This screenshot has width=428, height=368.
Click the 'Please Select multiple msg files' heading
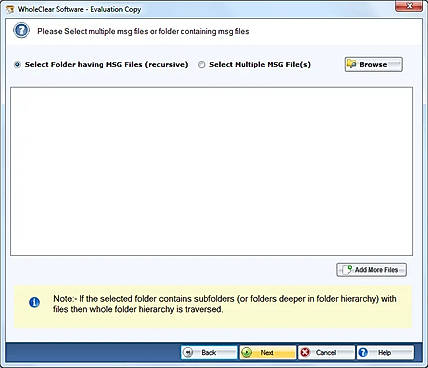(x=143, y=31)
